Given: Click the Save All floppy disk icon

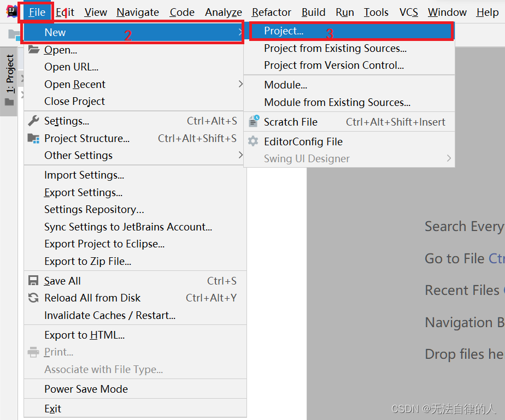Looking at the screenshot, I should [x=33, y=280].
